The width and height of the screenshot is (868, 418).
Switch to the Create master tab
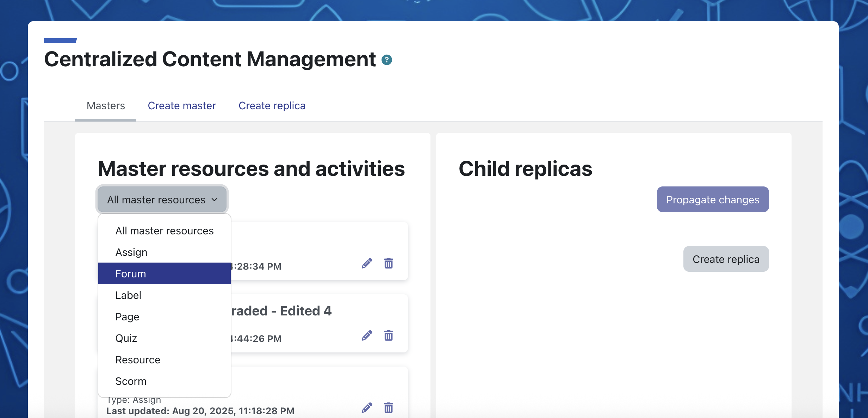pyautogui.click(x=182, y=106)
